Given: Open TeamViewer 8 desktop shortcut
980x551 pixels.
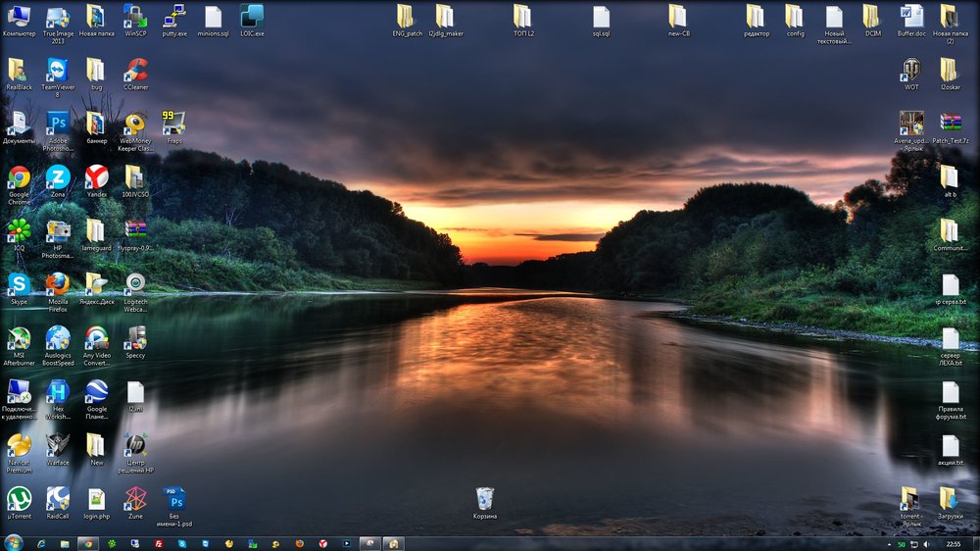Looking at the screenshot, I should [58, 70].
